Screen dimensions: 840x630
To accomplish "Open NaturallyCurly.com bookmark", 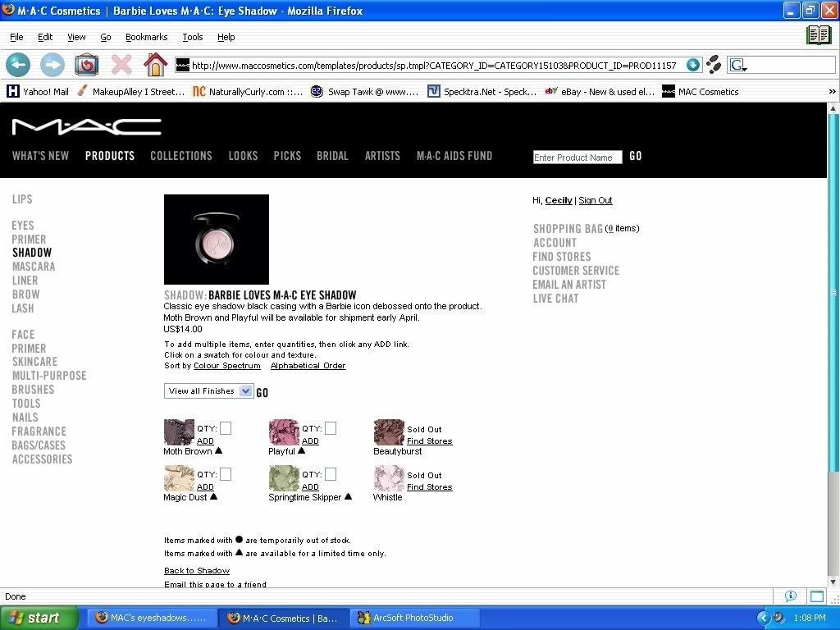I will [247, 92].
